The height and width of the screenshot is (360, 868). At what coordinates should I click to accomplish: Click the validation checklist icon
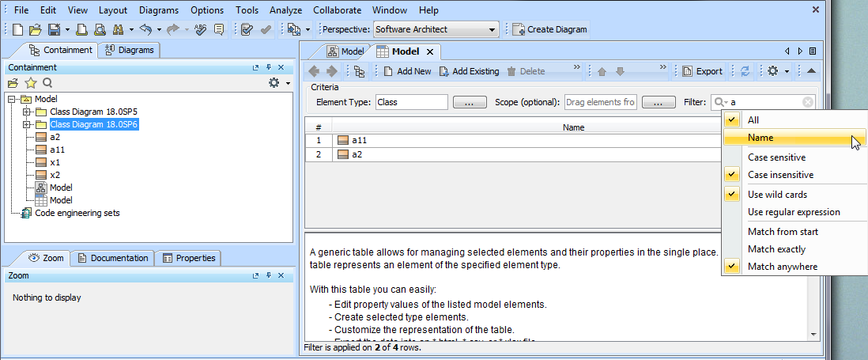pos(247,29)
